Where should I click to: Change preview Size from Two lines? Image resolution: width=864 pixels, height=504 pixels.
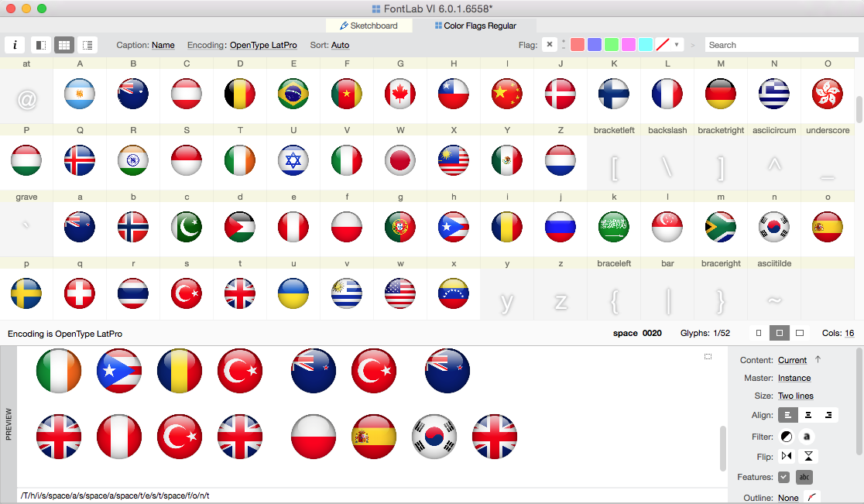[796, 396]
